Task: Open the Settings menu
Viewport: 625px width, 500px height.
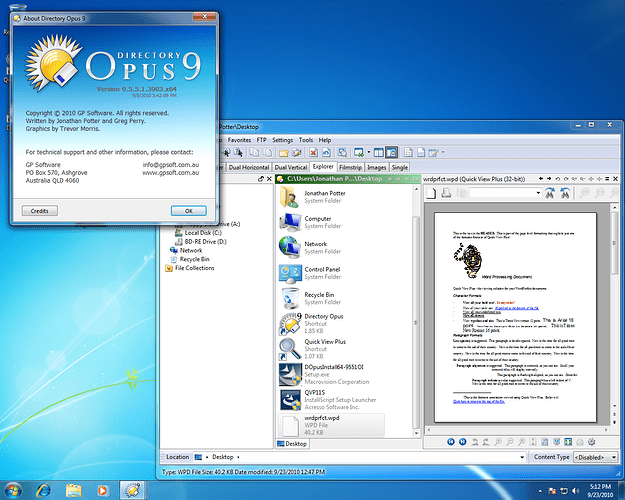Action: 282,140
